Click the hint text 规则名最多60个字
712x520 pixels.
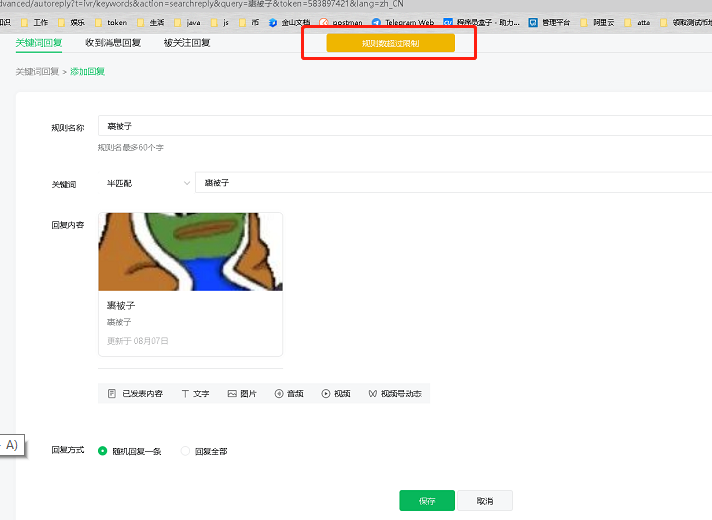[131, 148]
